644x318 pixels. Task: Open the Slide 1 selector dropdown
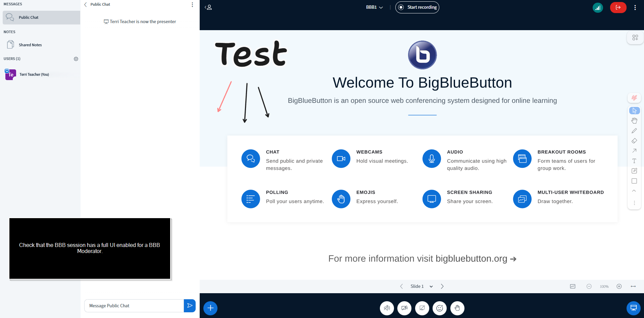tap(422, 286)
